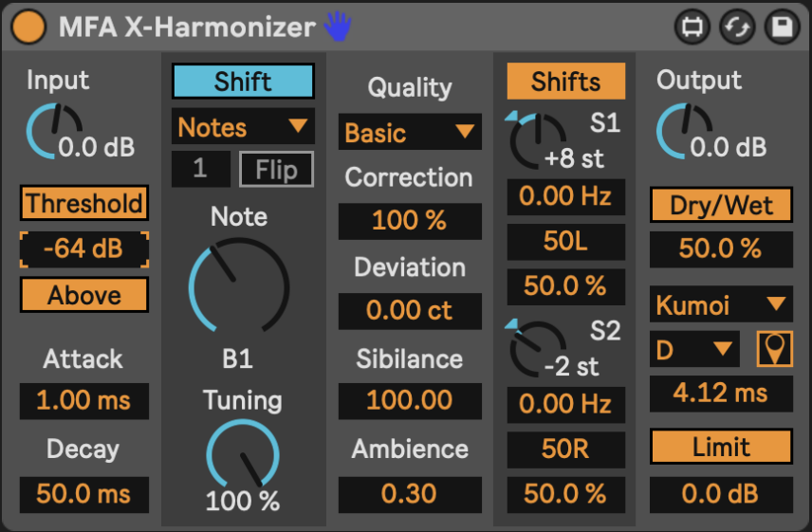Image resolution: width=812 pixels, height=532 pixels.
Task: Click the S1 50.0 % level field
Action: pos(566,286)
